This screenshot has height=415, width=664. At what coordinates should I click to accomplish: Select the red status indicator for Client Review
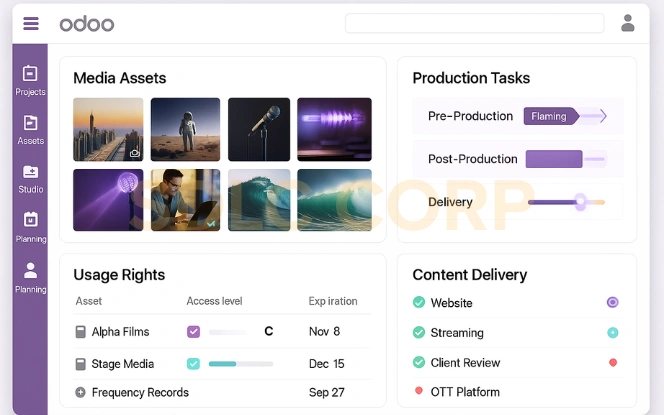coord(613,362)
